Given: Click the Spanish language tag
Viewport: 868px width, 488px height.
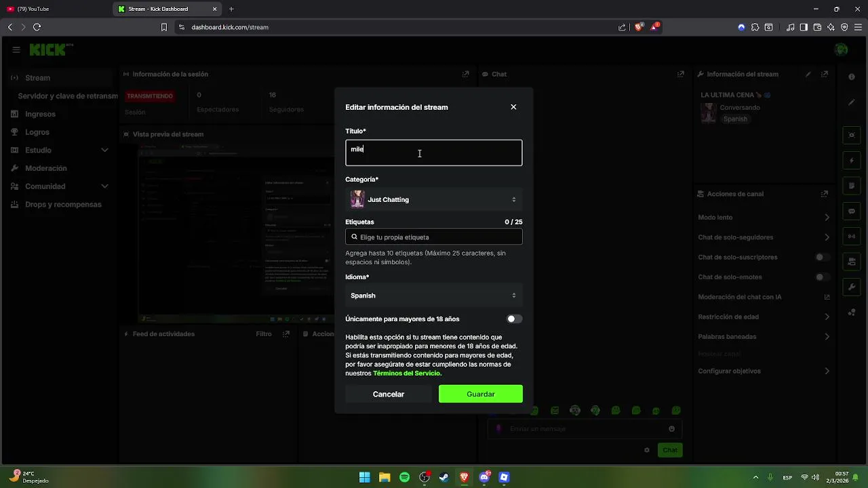Looking at the screenshot, I should (735, 119).
